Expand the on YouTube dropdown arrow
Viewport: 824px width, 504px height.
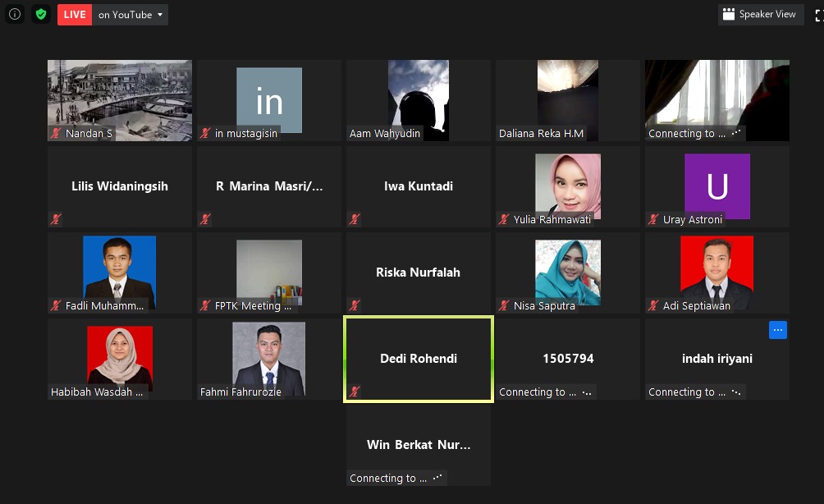click(x=160, y=15)
